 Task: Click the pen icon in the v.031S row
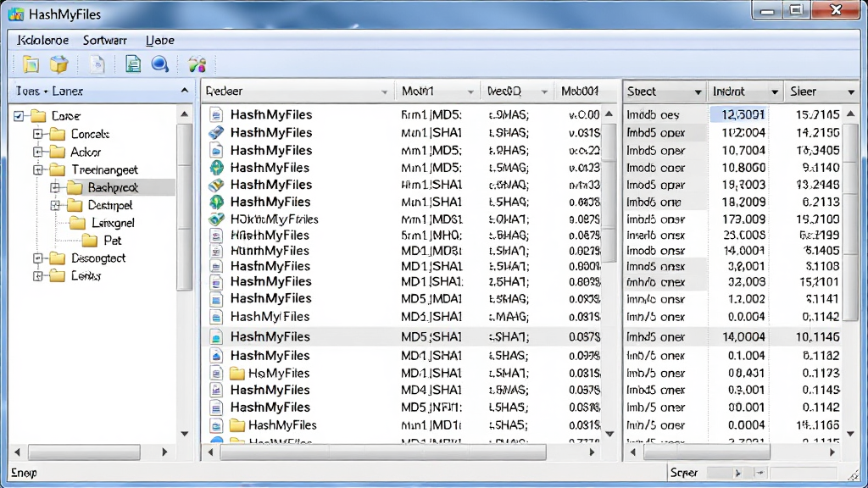pos(216,133)
